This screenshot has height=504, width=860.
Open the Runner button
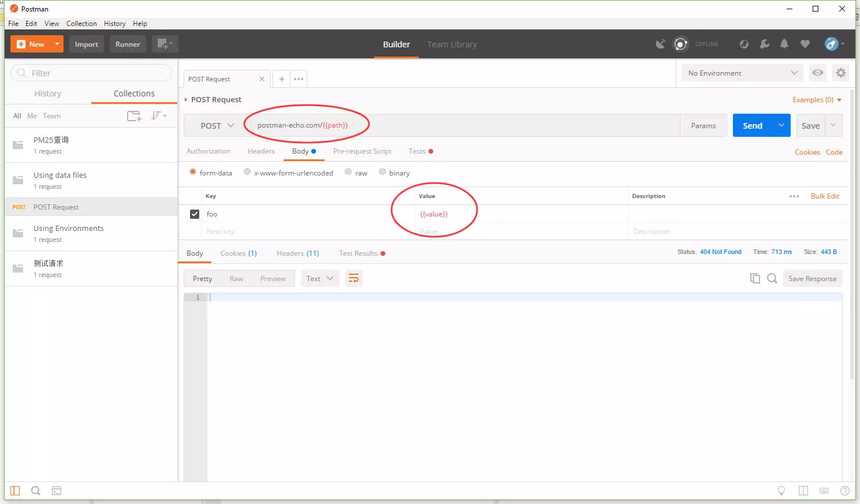click(128, 44)
